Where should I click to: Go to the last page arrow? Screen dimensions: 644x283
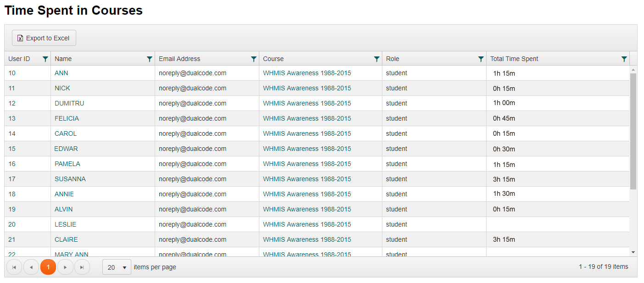[x=82, y=267]
